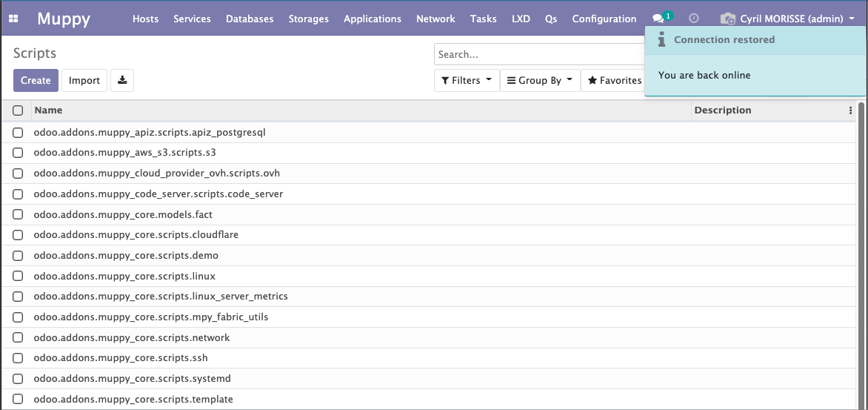The width and height of the screenshot is (868, 410).
Task: Open the Network menu
Action: (x=435, y=19)
